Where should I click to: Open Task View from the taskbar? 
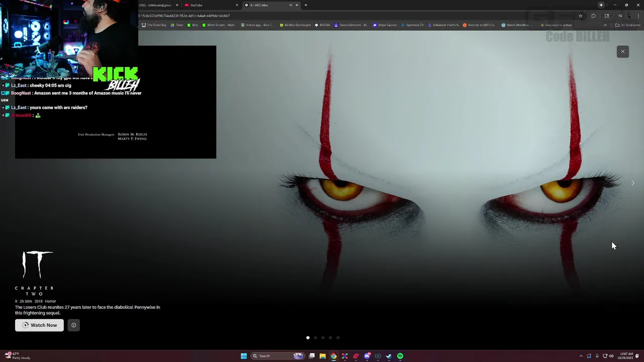312,356
